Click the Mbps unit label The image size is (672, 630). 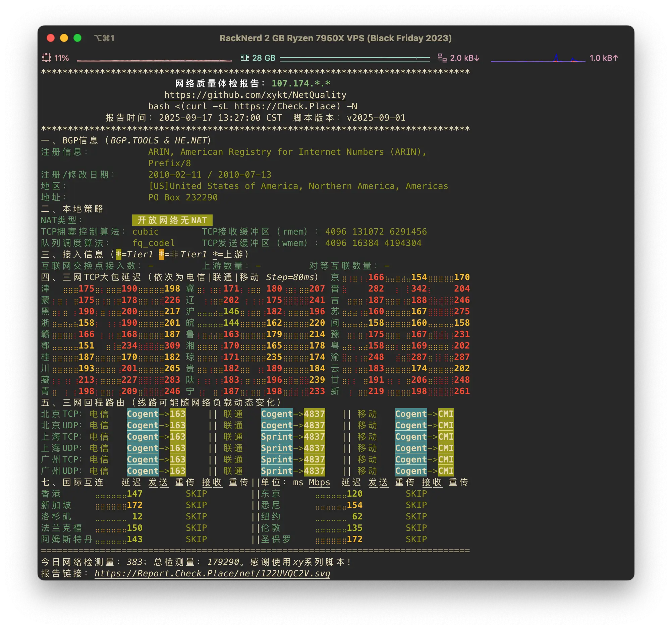tap(320, 482)
